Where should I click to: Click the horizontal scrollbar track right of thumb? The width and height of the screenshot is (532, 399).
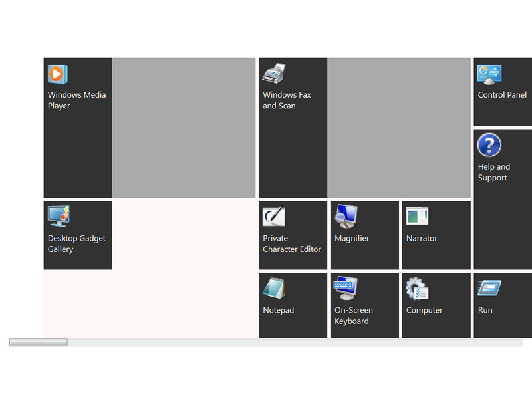(295, 342)
